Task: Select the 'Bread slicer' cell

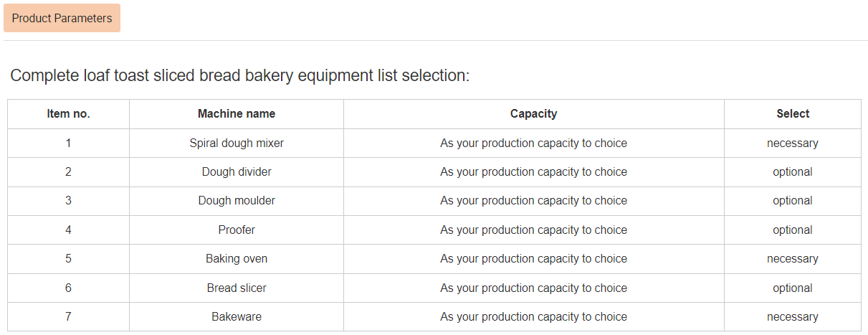Action: (x=237, y=288)
